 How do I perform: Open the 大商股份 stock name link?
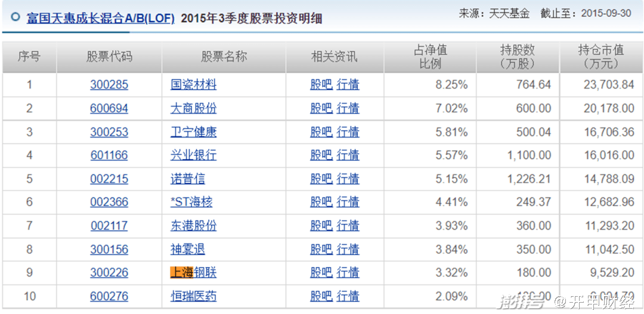coord(193,108)
